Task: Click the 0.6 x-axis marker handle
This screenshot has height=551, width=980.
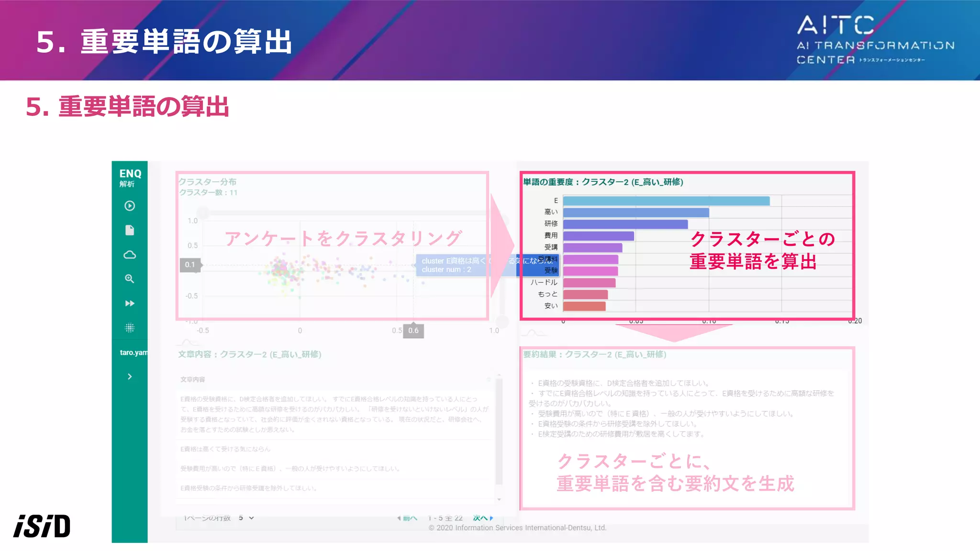Action: pyautogui.click(x=413, y=331)
